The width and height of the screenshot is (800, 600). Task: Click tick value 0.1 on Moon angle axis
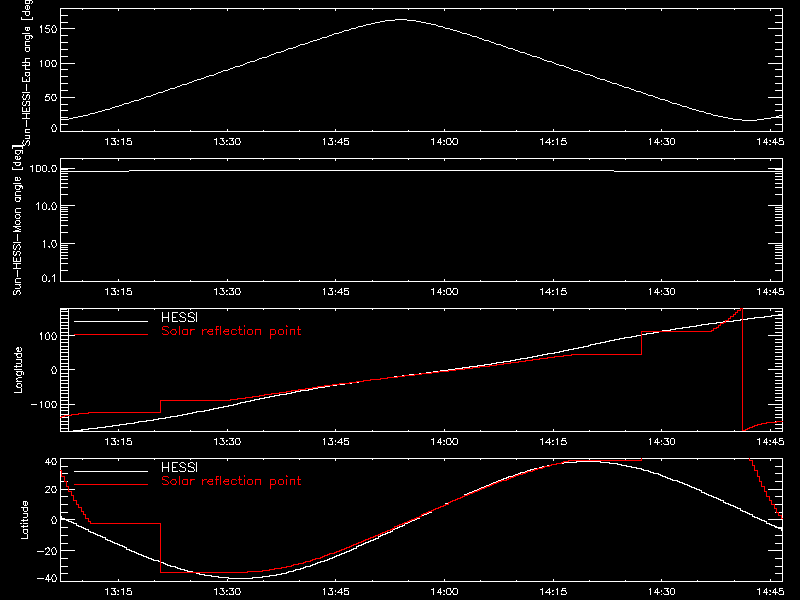point(49,278)
